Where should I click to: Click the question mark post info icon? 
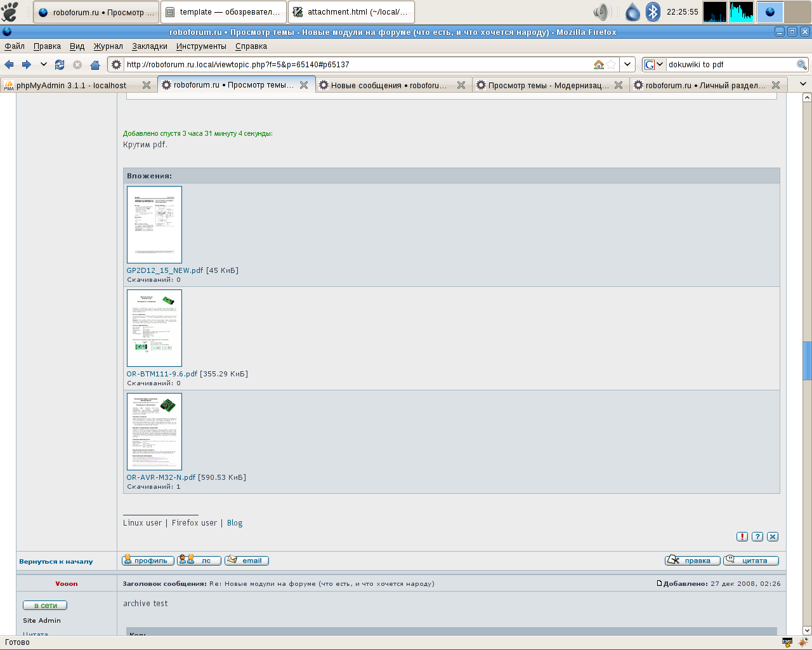pos(757,537)
